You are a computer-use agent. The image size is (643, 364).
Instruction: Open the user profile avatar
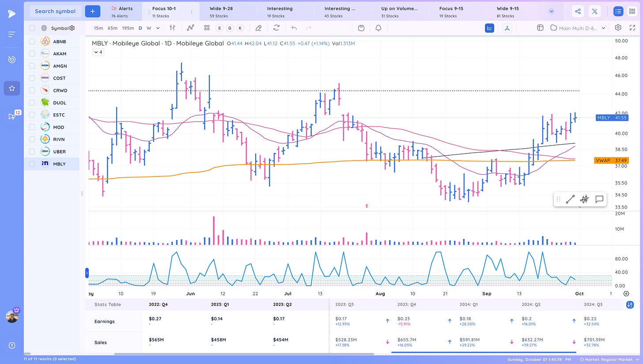[x=12, y=316]
